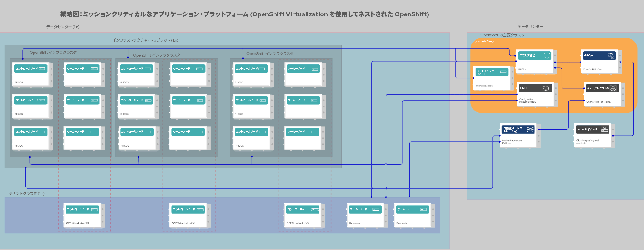Click the bottom コントロールノード icon in the left infra cluster
Screen dimensions: 644x250
coord(42,132)
